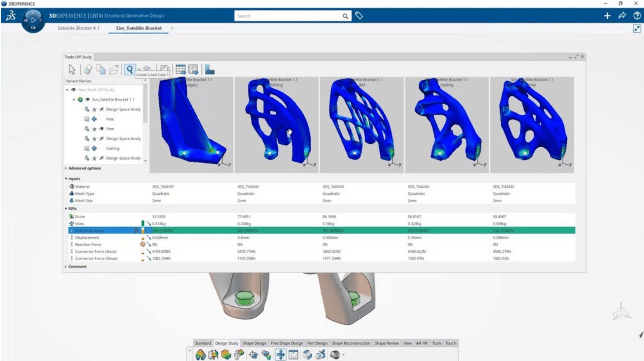Collapse the Inputs section
This screenshot has width=644, height=361.
[66, 178]
